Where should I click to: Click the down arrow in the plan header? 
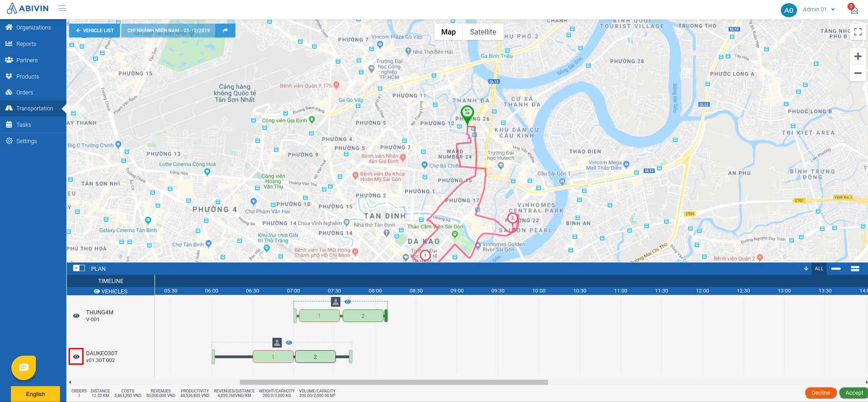(806, 268)
